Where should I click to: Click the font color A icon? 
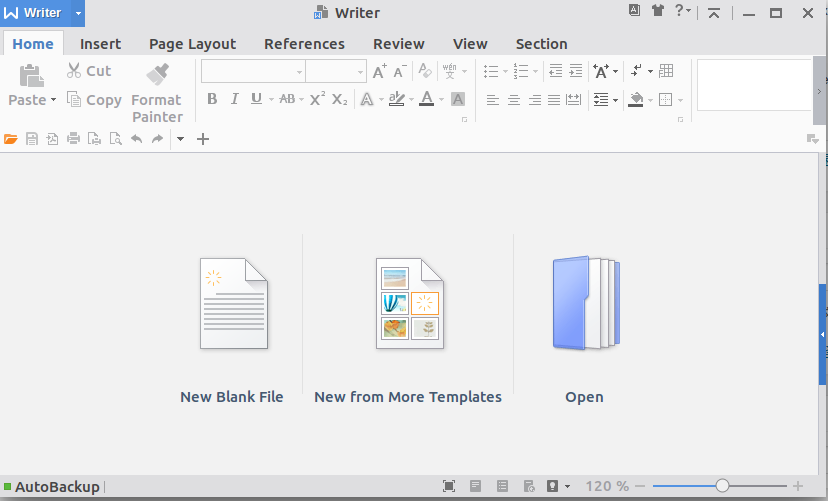pyautogui.click(x=427, y=99)
